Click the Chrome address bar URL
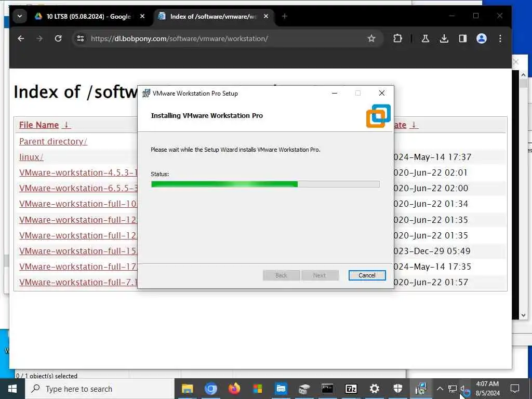The image size is (532, 399). [x=179, y=38]
